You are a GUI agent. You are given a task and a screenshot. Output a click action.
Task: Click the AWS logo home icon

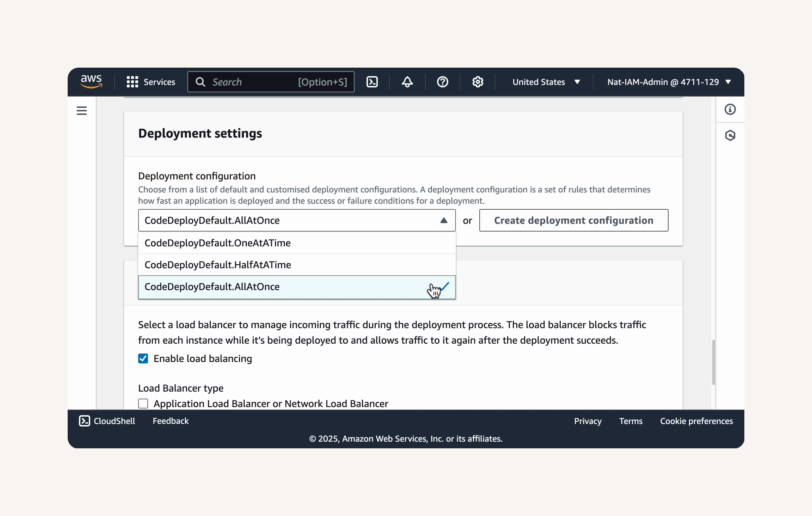tap(91, 82)
